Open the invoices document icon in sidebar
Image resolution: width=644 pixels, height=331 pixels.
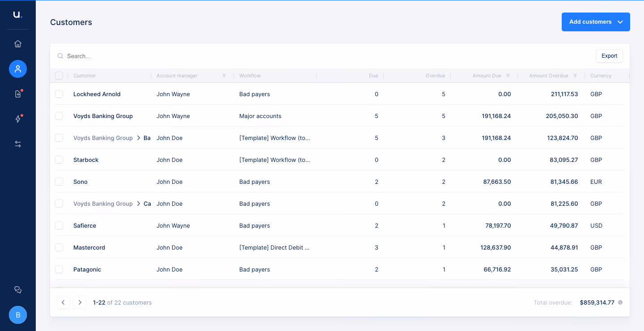18,94
